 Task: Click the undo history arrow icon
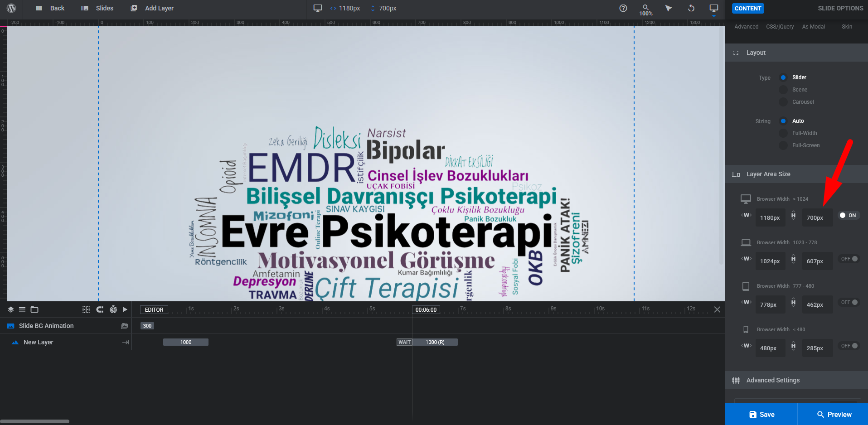pyautogui.click(x=691, y=8)
